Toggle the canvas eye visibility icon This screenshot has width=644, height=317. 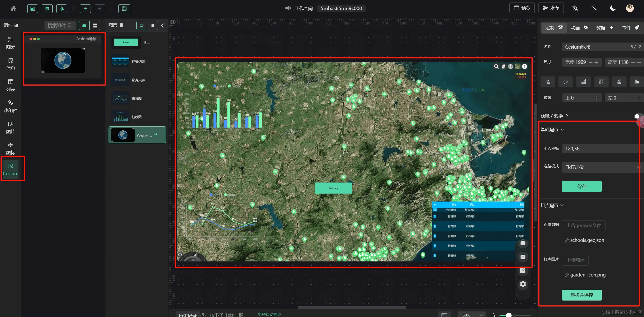click(173, 22)
